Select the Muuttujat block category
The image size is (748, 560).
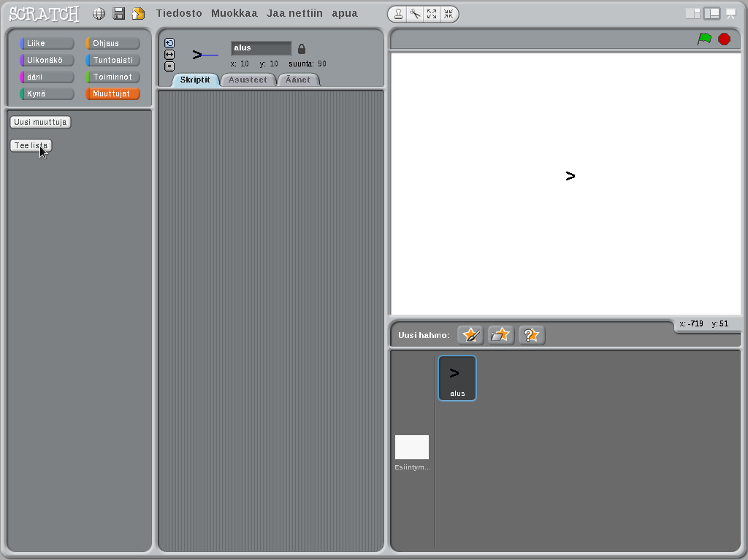pos(112,93)
